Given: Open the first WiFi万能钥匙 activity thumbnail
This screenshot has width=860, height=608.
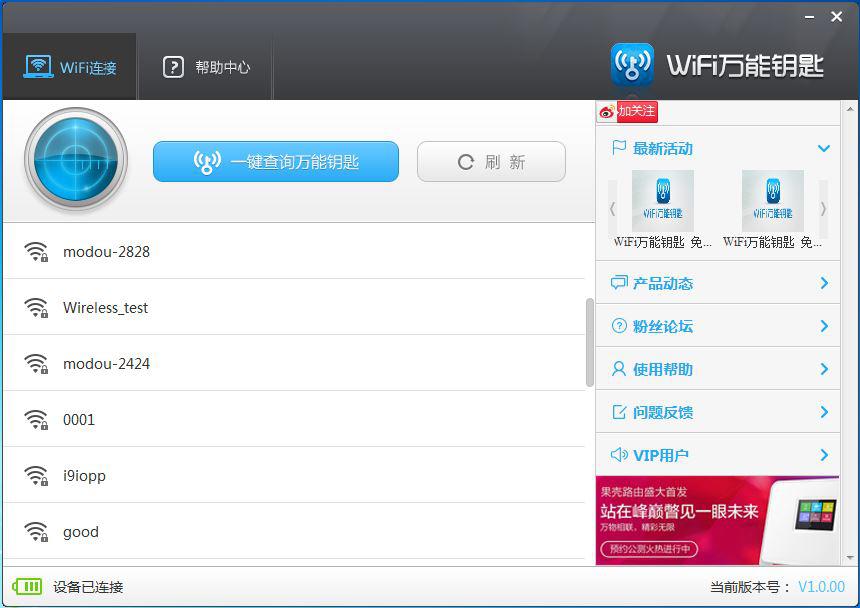Looking at the screenshot, I should coord(663,201).
